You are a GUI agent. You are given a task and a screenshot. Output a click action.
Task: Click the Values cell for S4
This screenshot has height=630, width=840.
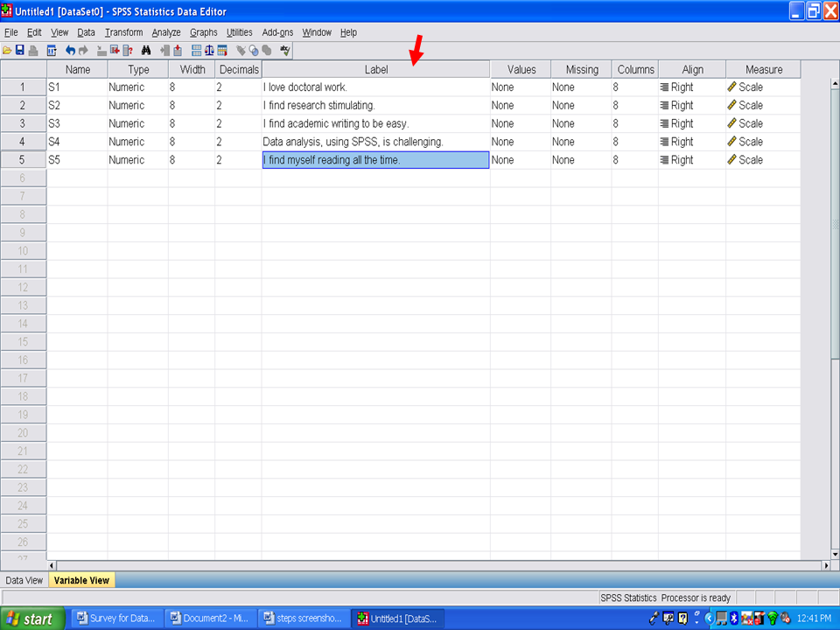(519, 142)
